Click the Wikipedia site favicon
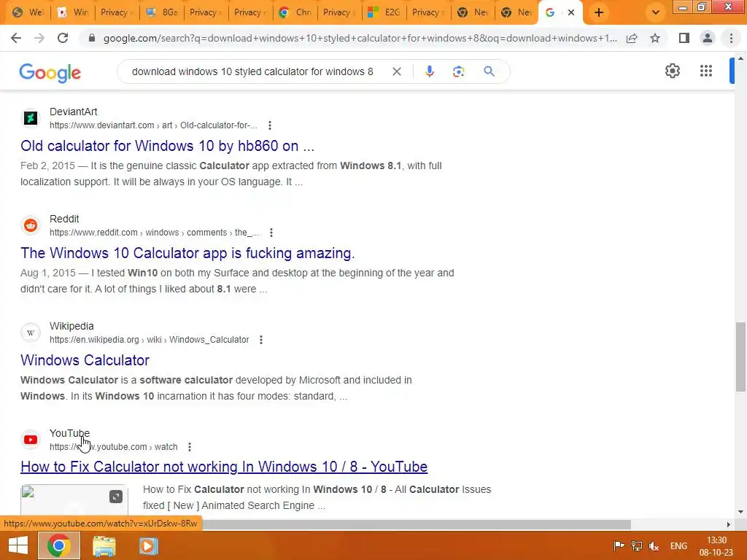747x560 pixels. [x=31, y=332]
